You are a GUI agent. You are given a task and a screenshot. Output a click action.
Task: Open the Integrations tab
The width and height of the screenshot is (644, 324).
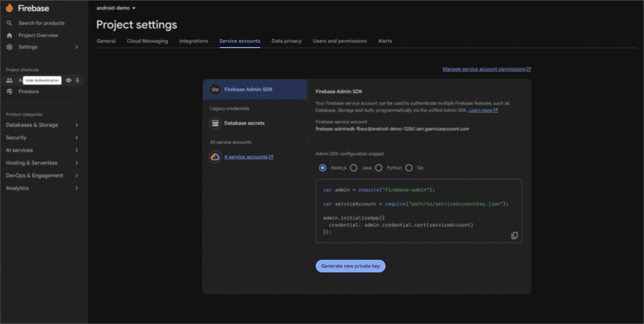coord(193,41)
